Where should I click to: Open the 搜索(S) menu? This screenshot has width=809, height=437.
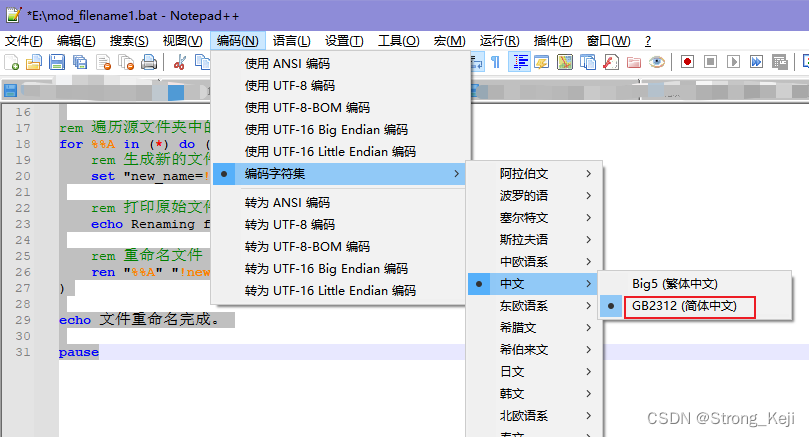(x=129, y=41)
